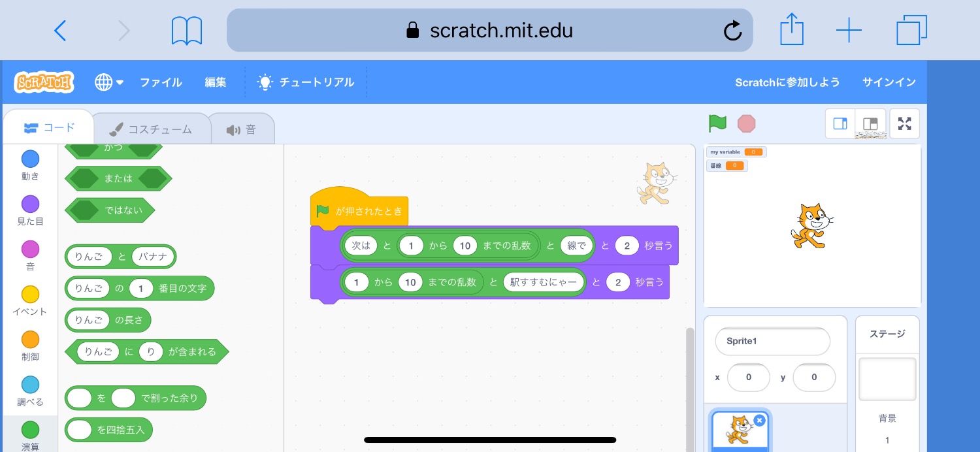Click the 2 seconds field in first say block
The width and height of the screenshot is (980, 452).
click(x=627, y=246)
